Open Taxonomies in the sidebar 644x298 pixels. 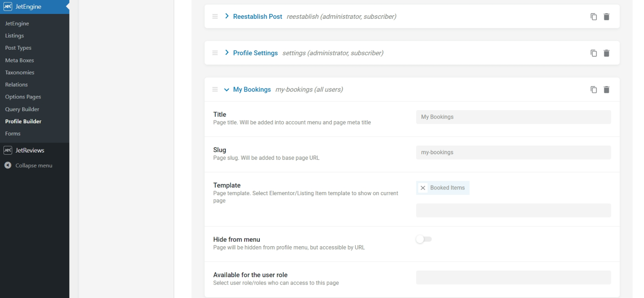pyautogui.click(x=20, y=72)
